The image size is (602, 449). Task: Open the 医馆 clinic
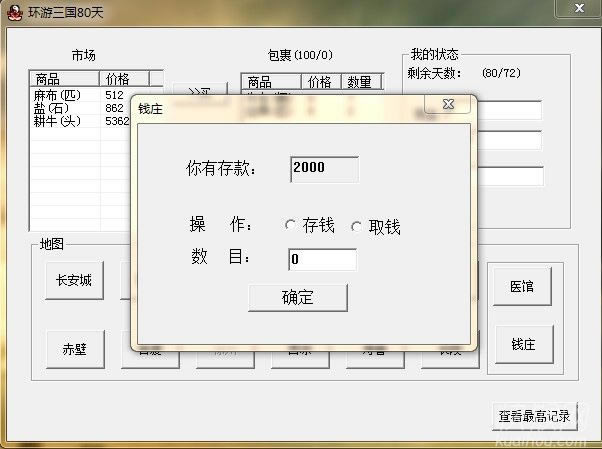(x=521, y=285)
